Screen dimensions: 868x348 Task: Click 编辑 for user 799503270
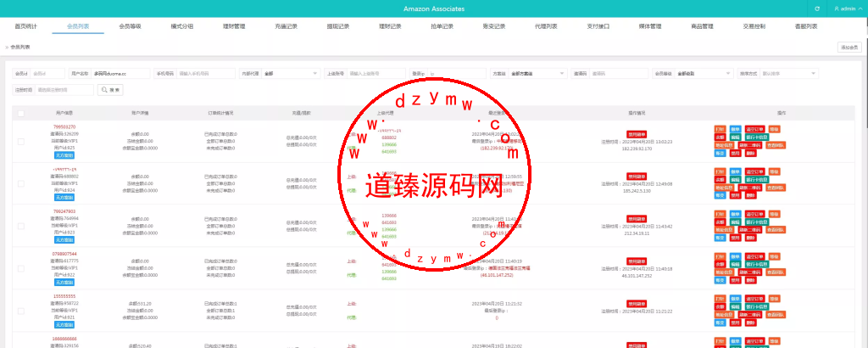[x=735, y=137]
